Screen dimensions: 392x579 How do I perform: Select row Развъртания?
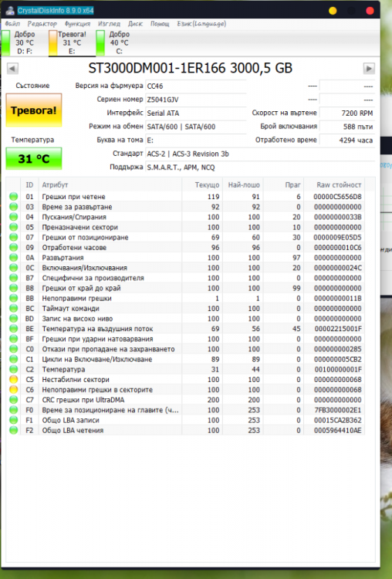click(x=185, y=257)
